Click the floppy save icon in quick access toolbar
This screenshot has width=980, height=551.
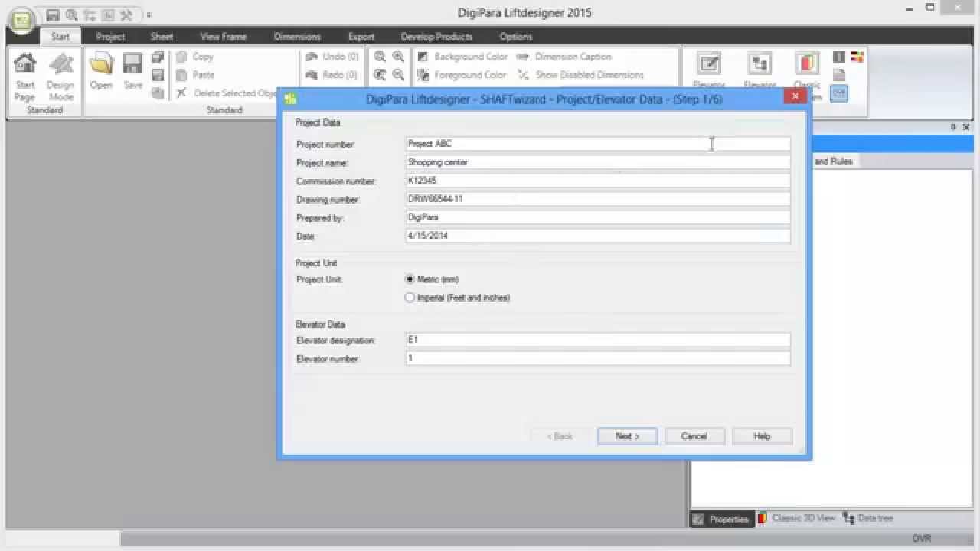click(x=53, y=15)
